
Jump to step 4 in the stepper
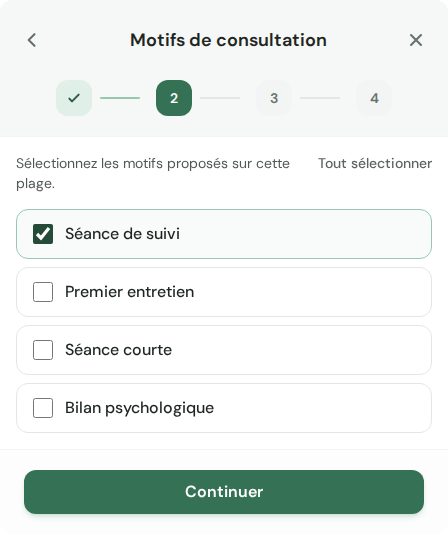pos(374,98)
